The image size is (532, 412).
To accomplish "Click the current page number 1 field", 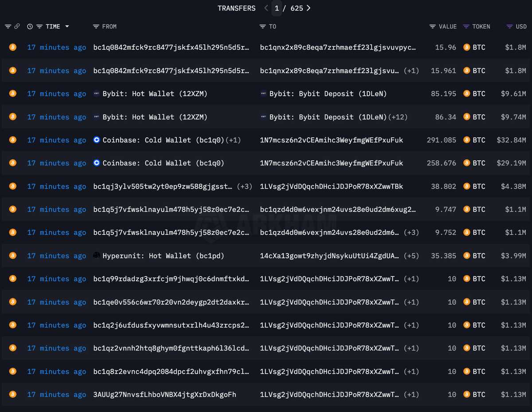I will [277, 8].
